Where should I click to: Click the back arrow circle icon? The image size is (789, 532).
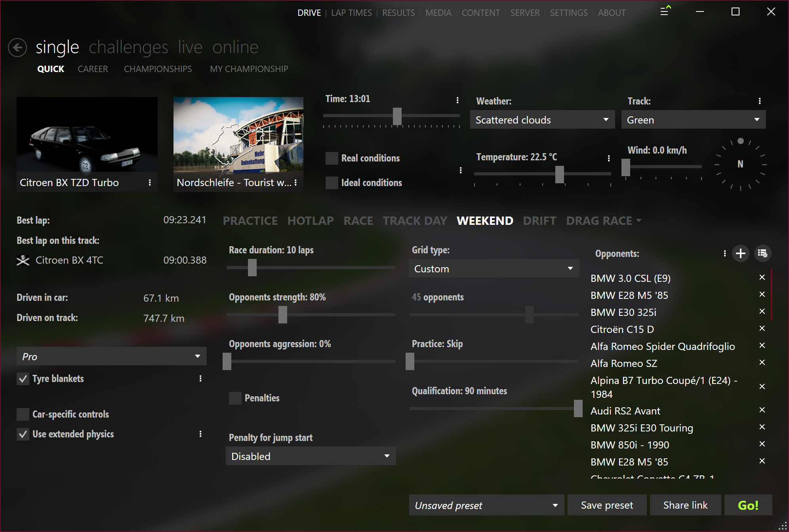pos(17,47)
